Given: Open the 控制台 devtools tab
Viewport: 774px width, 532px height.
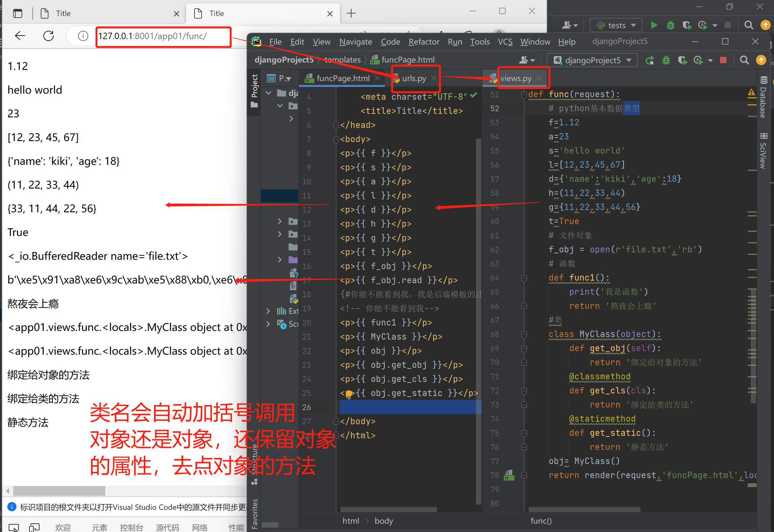Looking at the screenshot, I should coord(131,527).
